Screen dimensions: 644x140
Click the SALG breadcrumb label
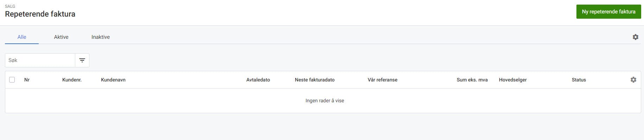pyautogui.click(x=10, y=6)
